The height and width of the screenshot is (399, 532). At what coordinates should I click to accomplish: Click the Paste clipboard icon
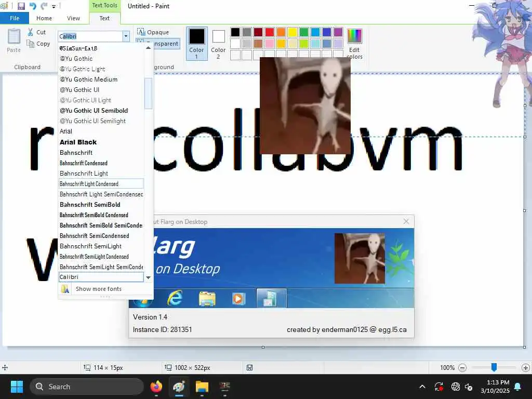coord(14,37)
